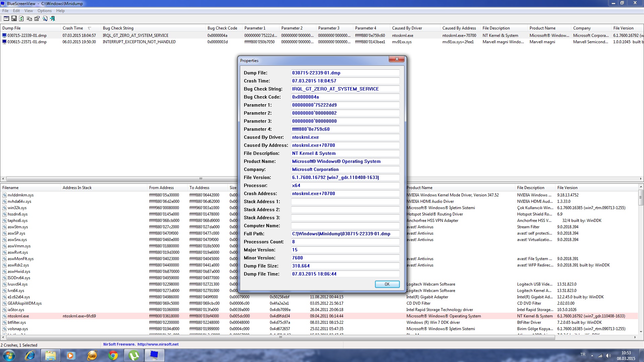
Task: Open the Options menu
Action: 44,11
